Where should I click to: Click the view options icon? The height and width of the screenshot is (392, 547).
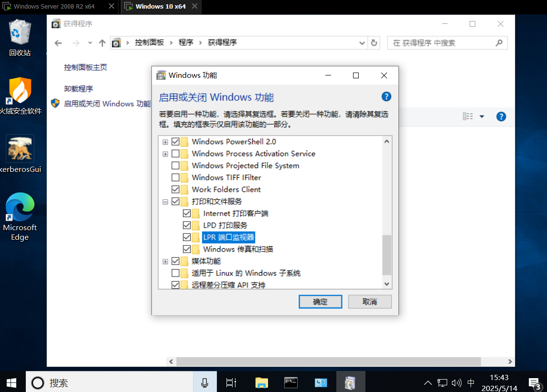click(468, 117)
